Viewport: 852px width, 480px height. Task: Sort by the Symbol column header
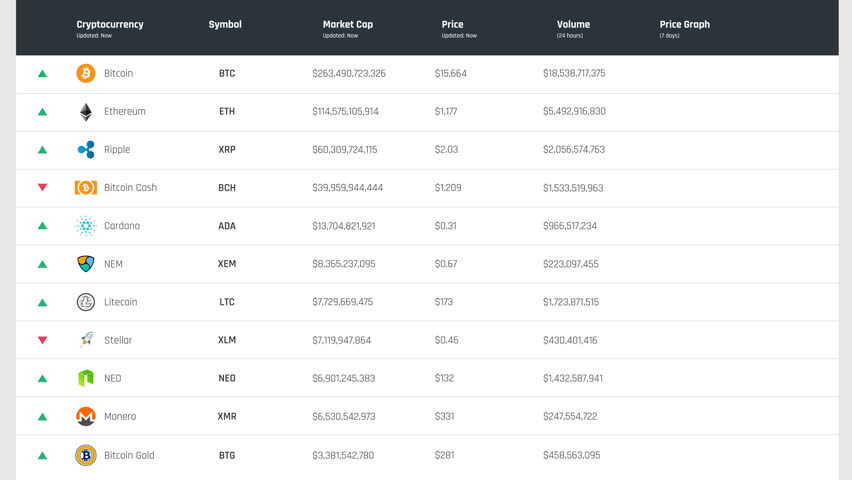pos(225,24)
